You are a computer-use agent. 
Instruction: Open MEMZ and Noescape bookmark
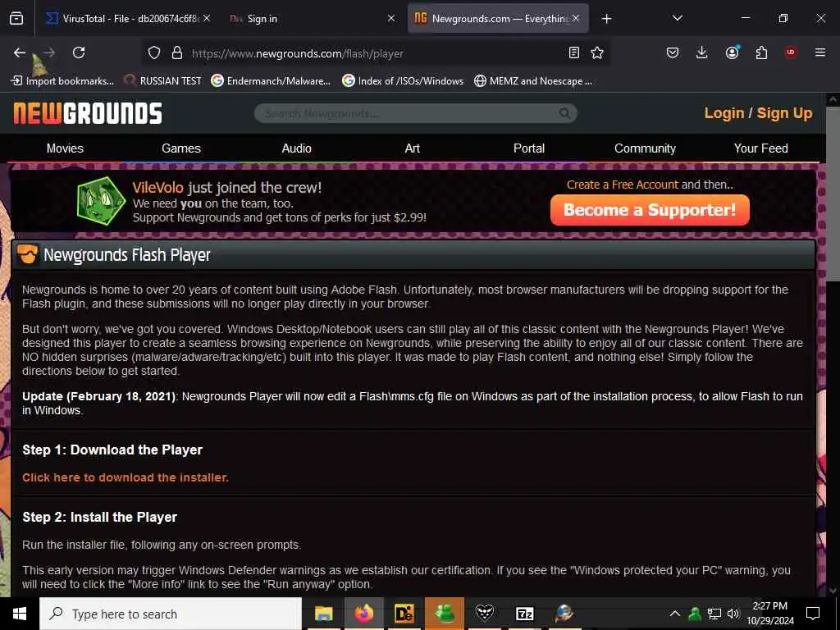click(533, 81)
